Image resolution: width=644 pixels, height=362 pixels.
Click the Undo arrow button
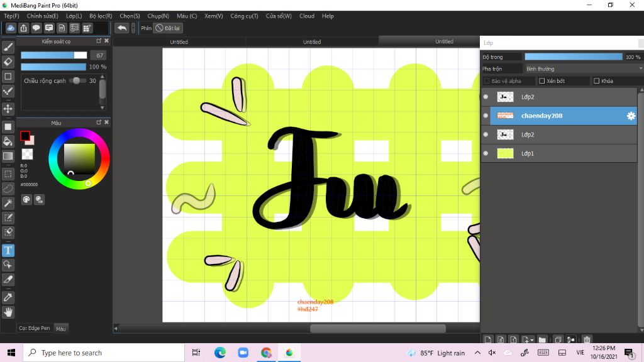121,28
